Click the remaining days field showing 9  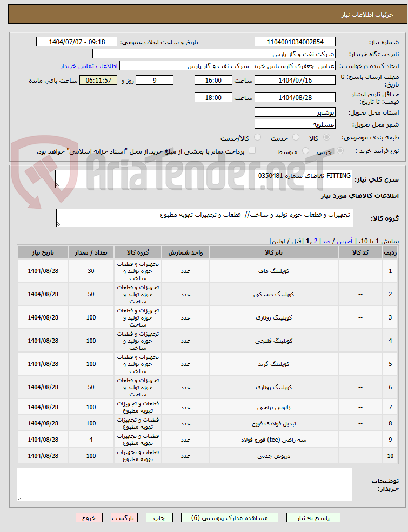click(155, 81)
